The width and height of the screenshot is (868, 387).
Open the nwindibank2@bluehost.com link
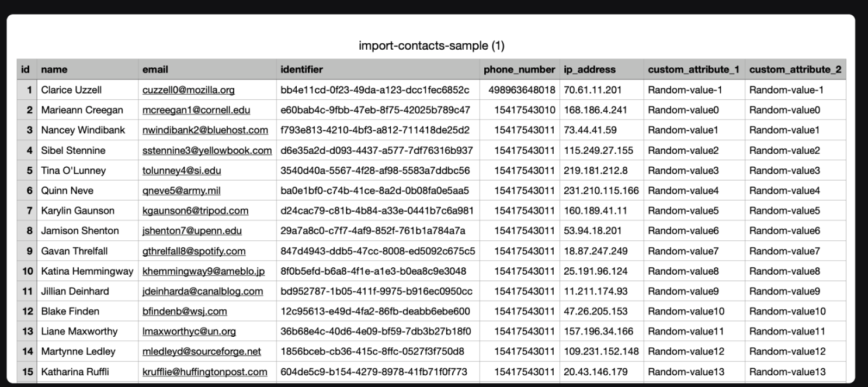click(205, 130)
